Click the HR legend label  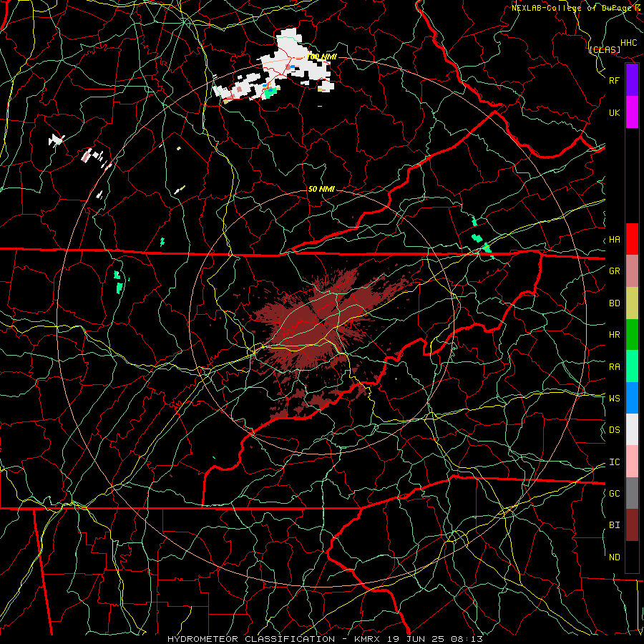(614, 335)
